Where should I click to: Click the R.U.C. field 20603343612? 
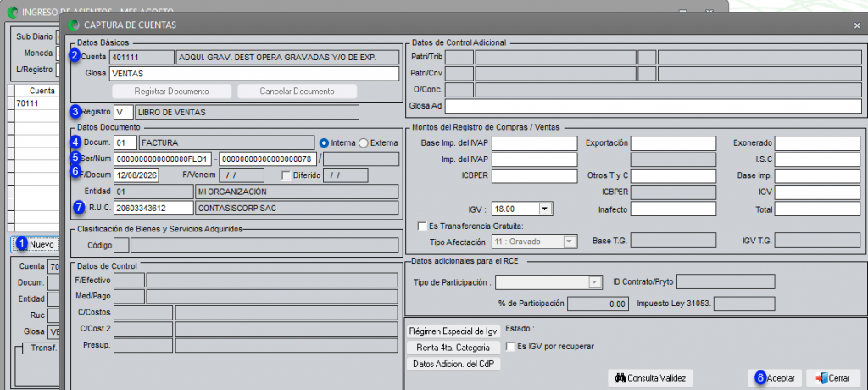coord(154,209)
